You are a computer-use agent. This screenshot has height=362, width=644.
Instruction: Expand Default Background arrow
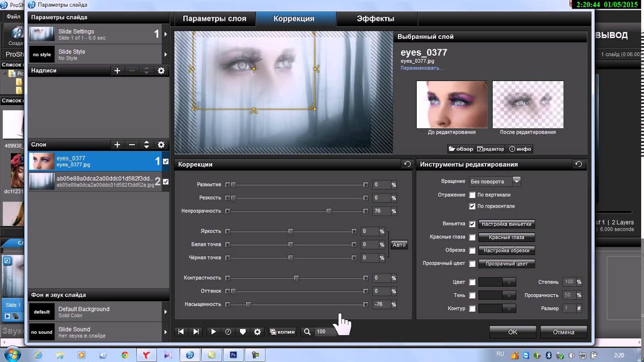tap(166, 312)
